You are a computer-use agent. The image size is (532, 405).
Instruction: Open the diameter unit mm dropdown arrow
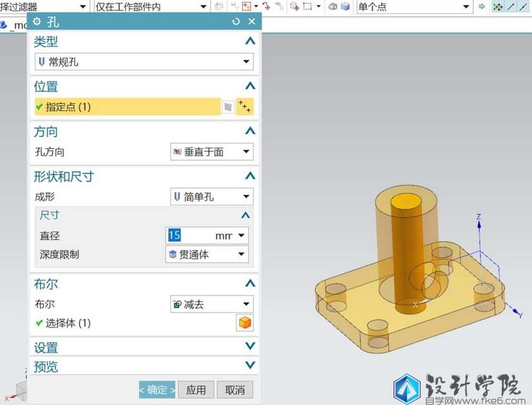tap(241, 235)
